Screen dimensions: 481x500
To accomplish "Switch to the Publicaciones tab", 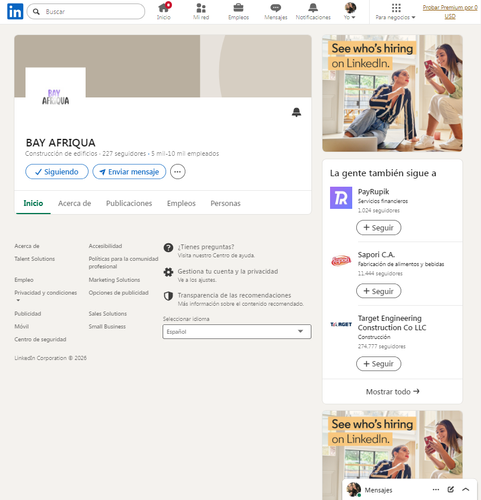I will point(129,203).
